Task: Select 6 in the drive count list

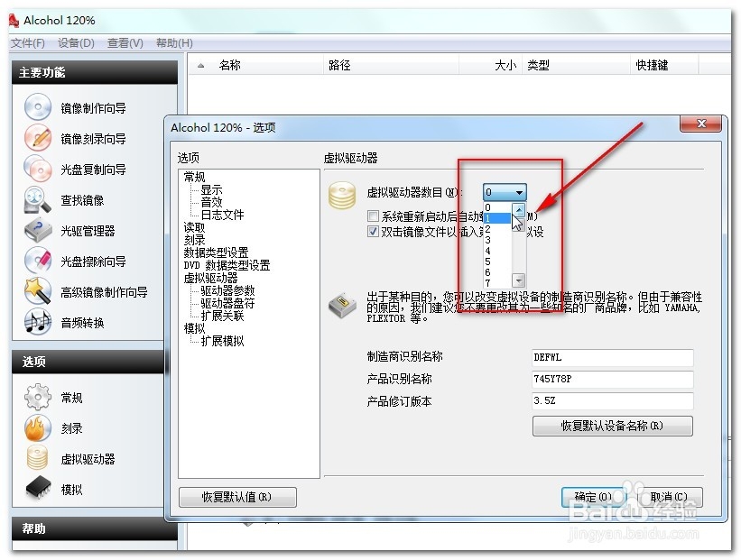Action: pyautogui.click(x=497, y=272)
